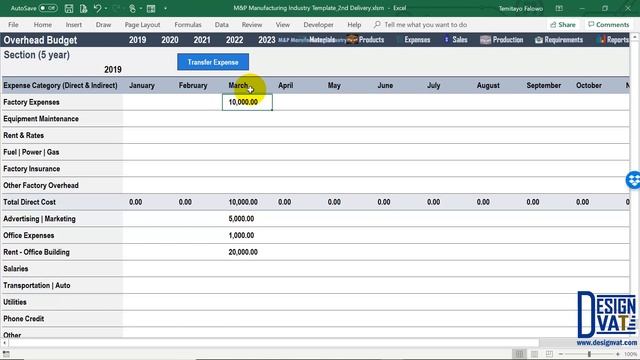Click the vertical scrollbar up arrow
This screenshot has height=360, width=640.
pyautogui.click(x=635, y=37)
